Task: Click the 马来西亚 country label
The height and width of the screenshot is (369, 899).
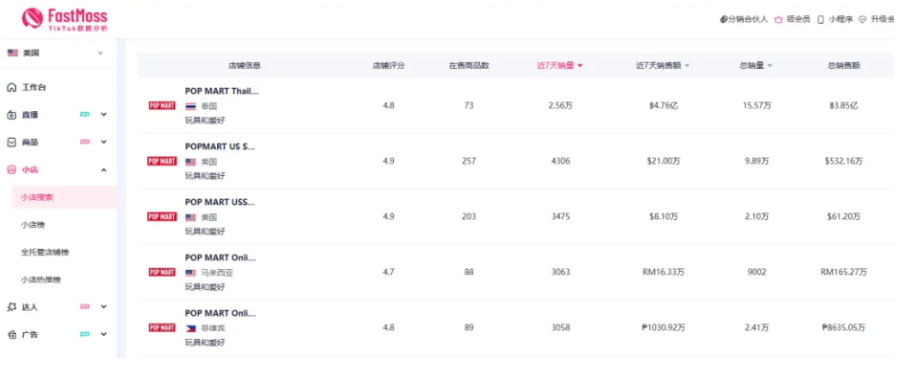Action: pos(217,273)
